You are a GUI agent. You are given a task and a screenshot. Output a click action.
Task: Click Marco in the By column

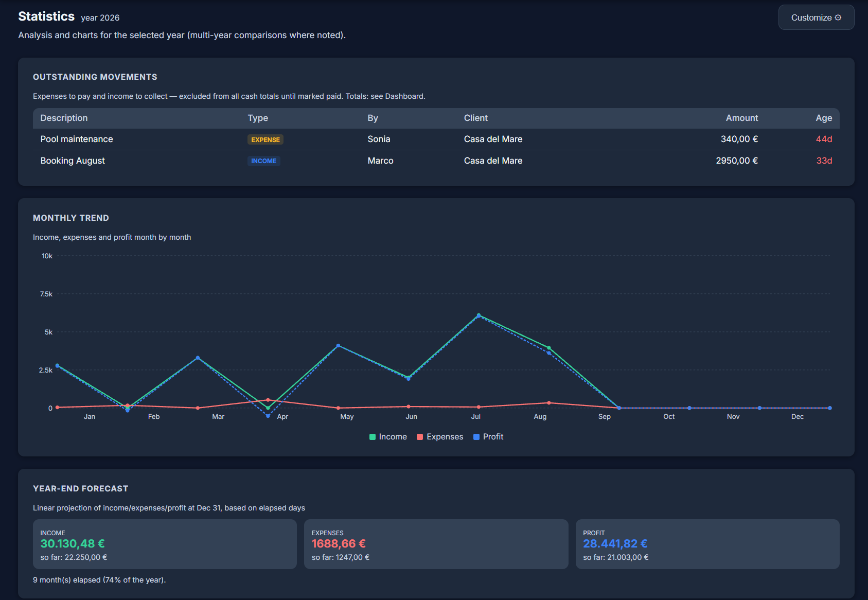(381, 161)
